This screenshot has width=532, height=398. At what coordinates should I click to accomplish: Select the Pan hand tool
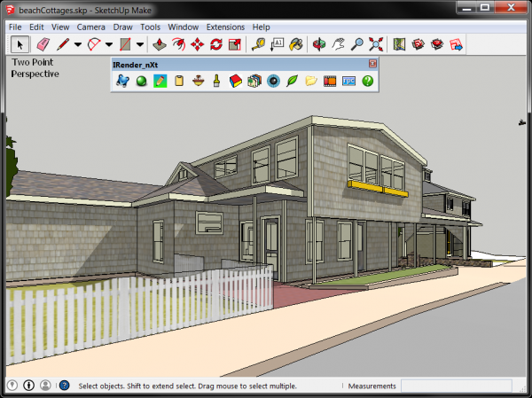click(338, 43)
